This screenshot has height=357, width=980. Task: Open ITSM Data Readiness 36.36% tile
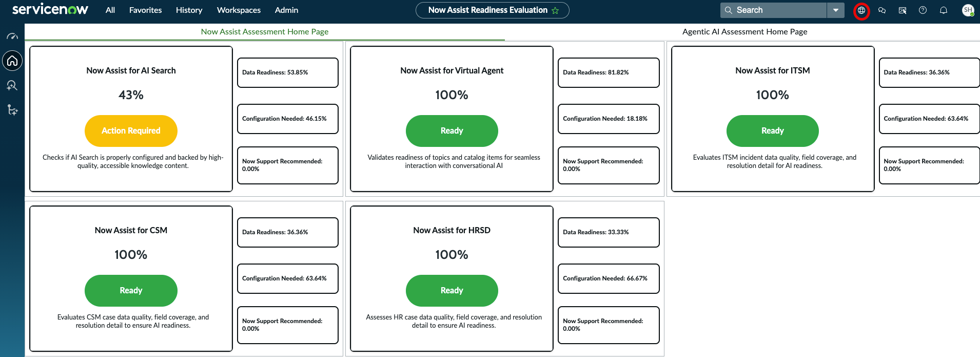pyautogui.click(x=929, y=72)
